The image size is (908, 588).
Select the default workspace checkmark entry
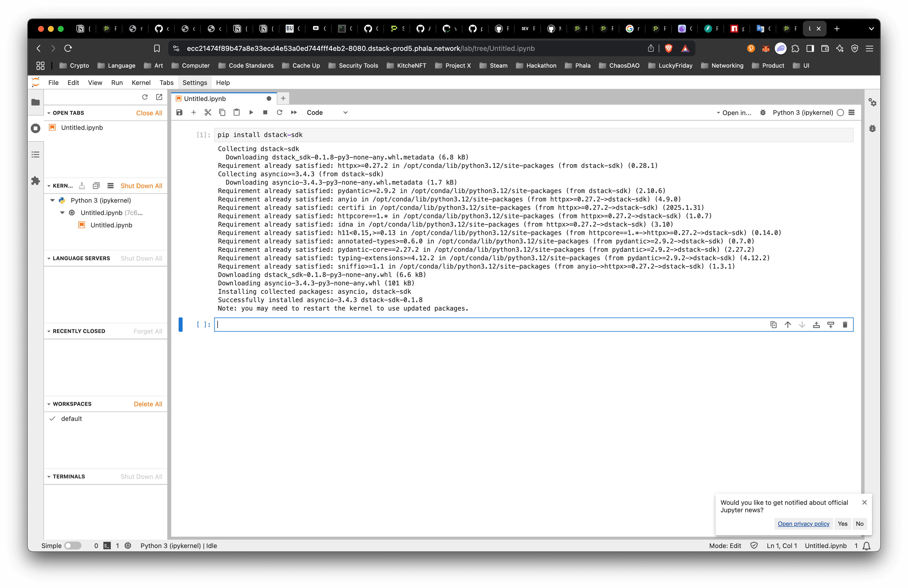pyautogui.click(x=71, y=419)
